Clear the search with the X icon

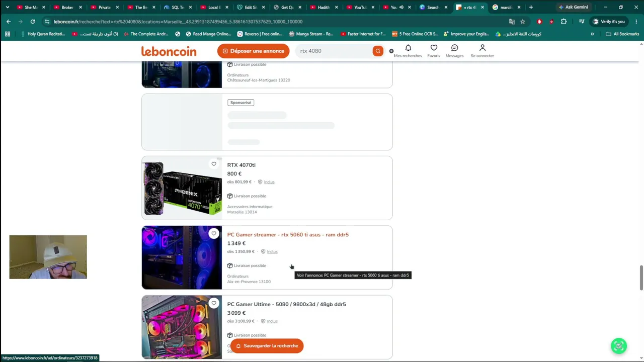391,51
